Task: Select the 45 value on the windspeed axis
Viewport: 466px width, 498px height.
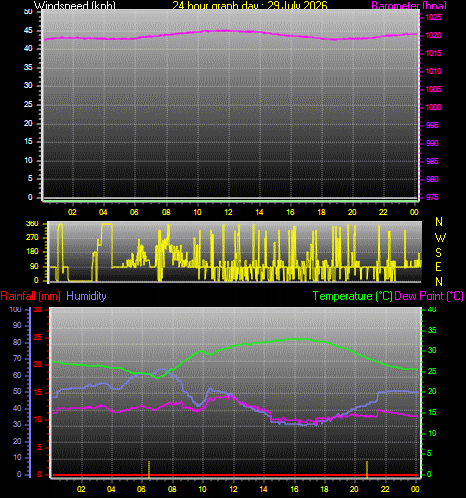Action: click(x=28, y=31)
